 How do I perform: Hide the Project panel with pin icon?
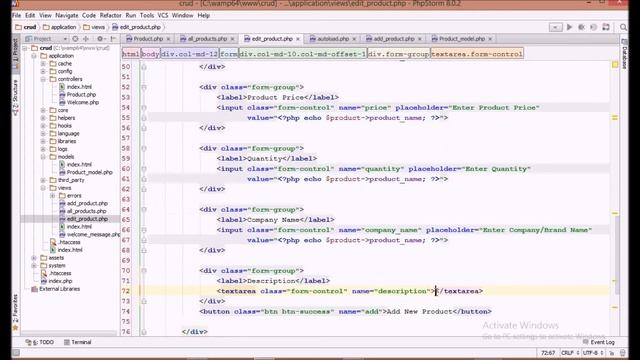(113, 39)
